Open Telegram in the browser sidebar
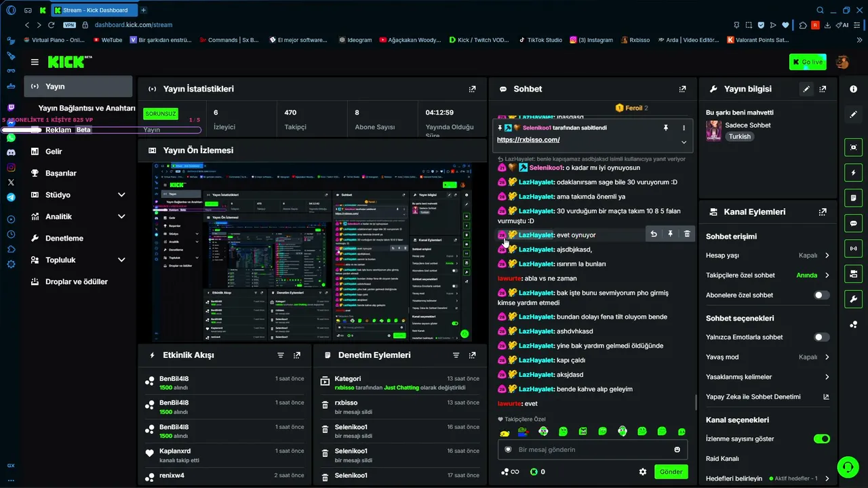This screenshot has height=488, width=868. pyautogui.click(x=11, y=197)
